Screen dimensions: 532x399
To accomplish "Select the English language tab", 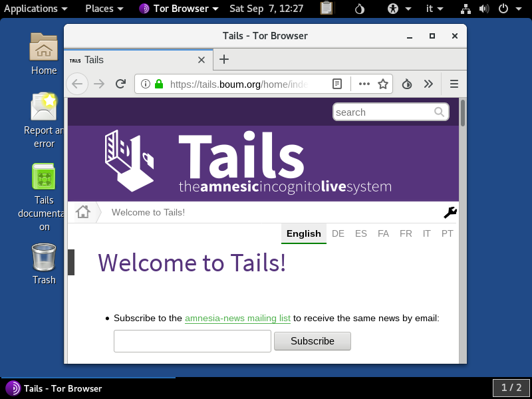I will (x=304, y=233).
